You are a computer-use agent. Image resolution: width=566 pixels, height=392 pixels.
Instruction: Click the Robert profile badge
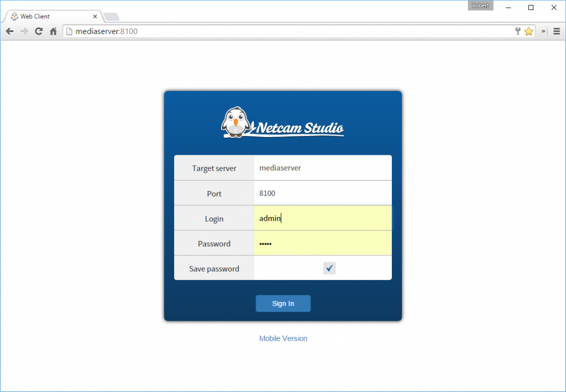pyautogui.click(x=480, y=5)
